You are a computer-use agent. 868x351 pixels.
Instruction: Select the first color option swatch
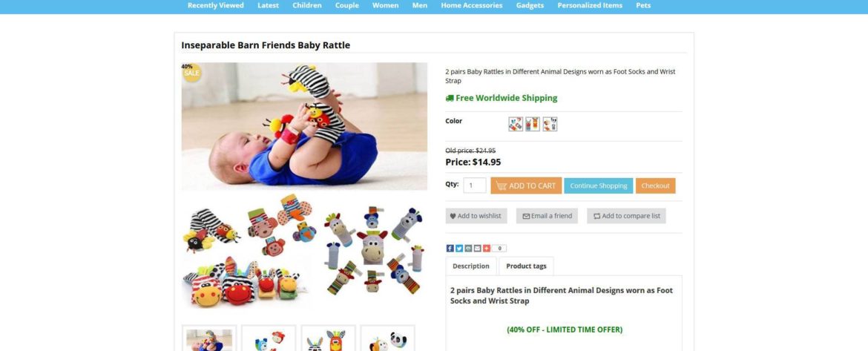pyautogui.click(x=516, y=124)
